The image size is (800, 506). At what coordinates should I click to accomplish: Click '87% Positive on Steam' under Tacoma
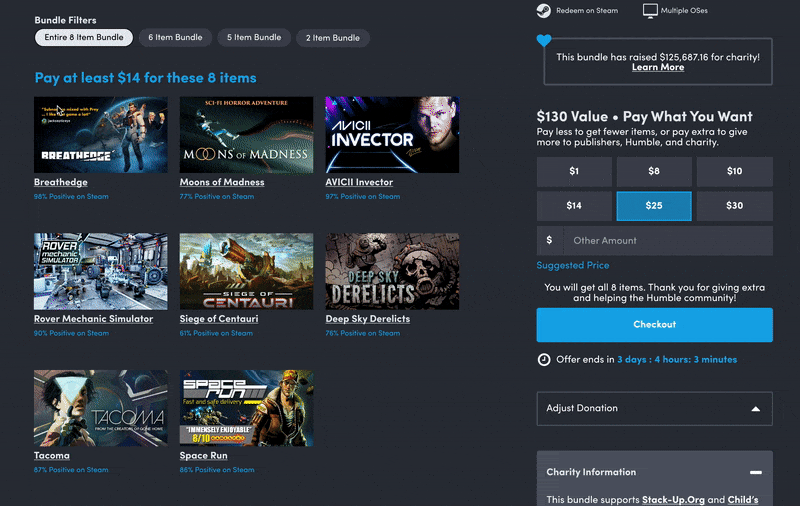pos(71,470)
